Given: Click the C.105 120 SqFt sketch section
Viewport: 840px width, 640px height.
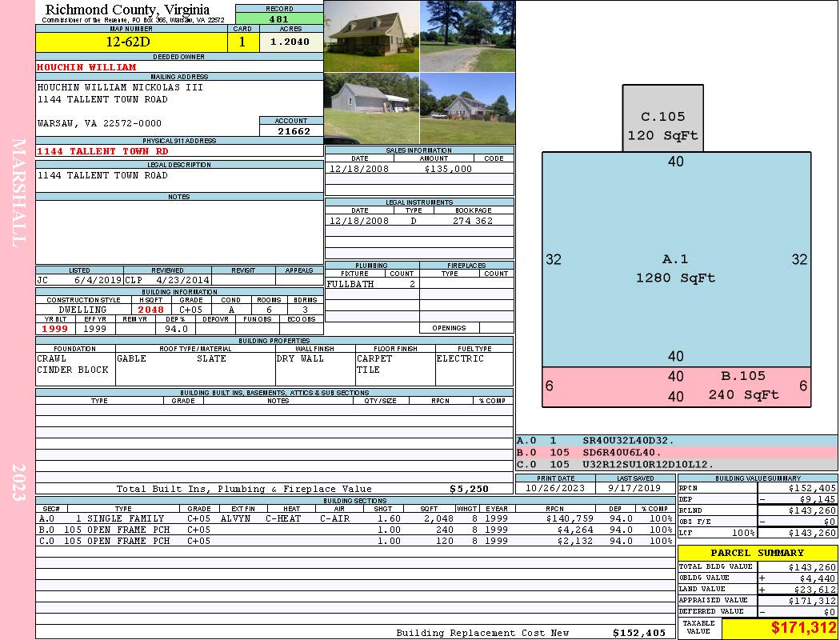Looking at the screenshot, I should 662,118.
